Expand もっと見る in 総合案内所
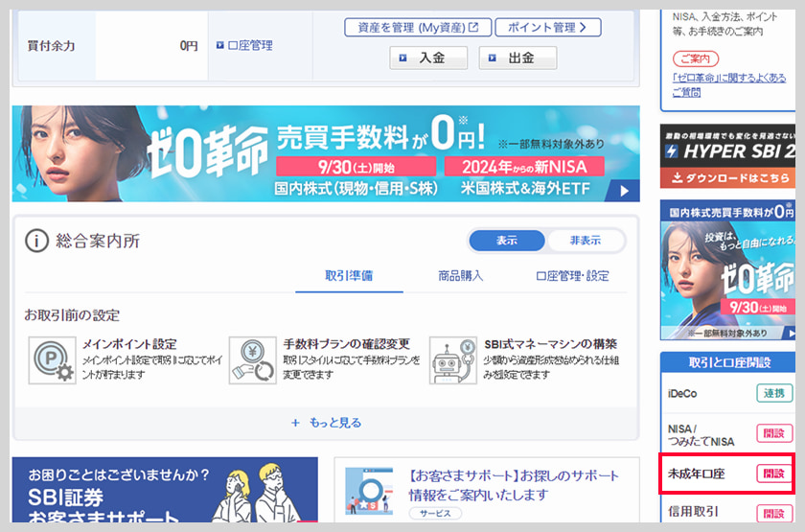 pos(326,423)
